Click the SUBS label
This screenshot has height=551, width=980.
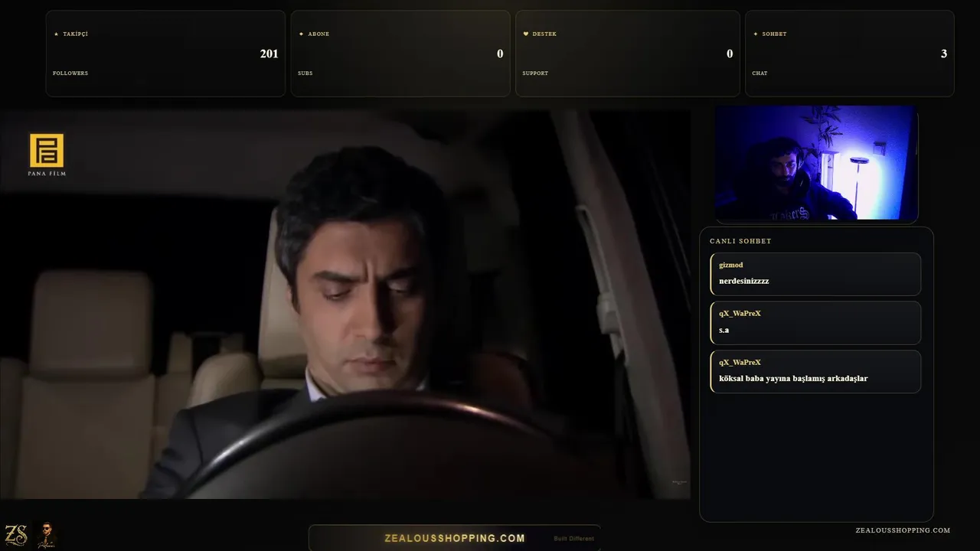tap(305, 73)
